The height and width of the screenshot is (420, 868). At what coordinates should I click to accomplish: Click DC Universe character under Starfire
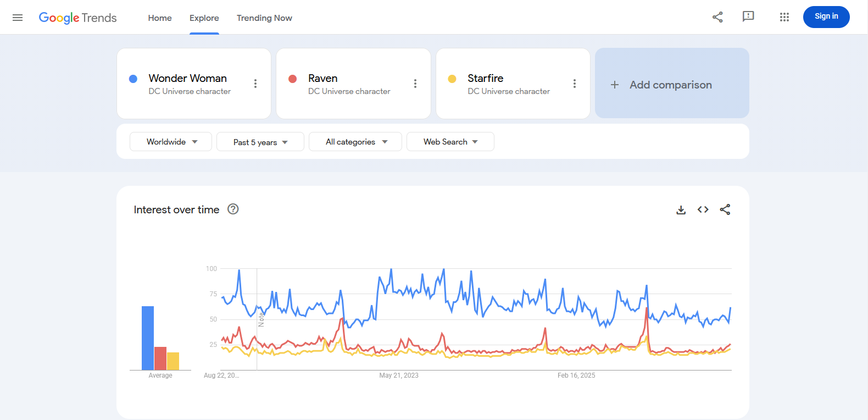coord(509,91)
